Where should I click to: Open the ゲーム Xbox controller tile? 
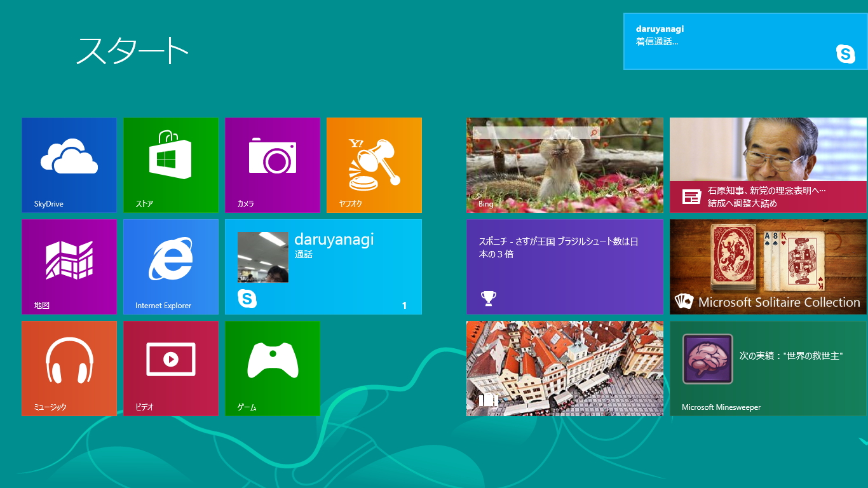[273, 369]
